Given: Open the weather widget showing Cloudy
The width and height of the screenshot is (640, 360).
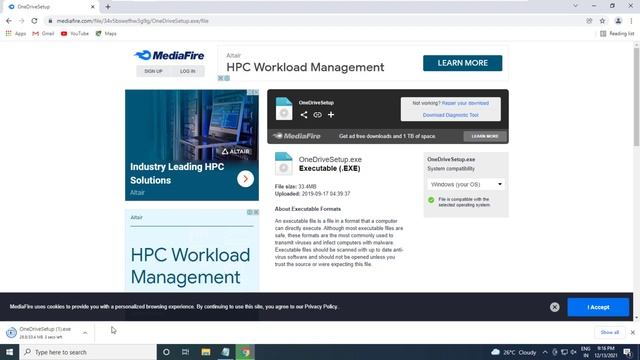Looking at the screenshot, I should point(514,352).
